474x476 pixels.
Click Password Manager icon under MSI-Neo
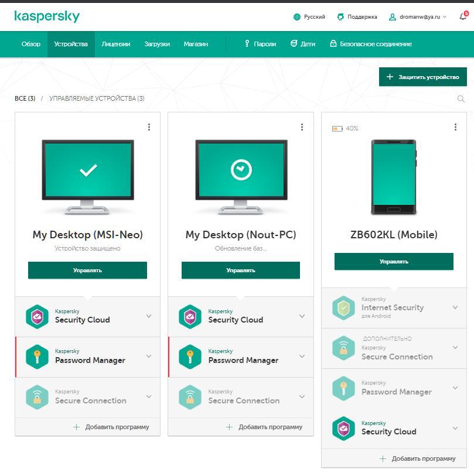(37, 357)
